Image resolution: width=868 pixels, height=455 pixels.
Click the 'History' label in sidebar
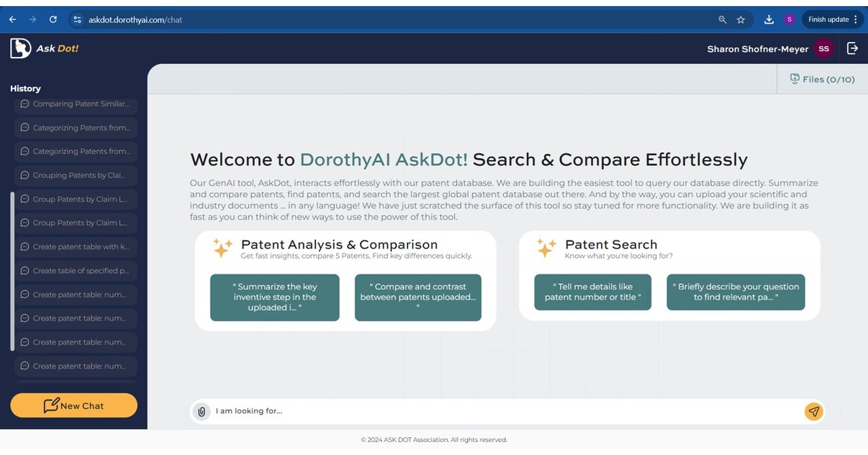[25, 88]
